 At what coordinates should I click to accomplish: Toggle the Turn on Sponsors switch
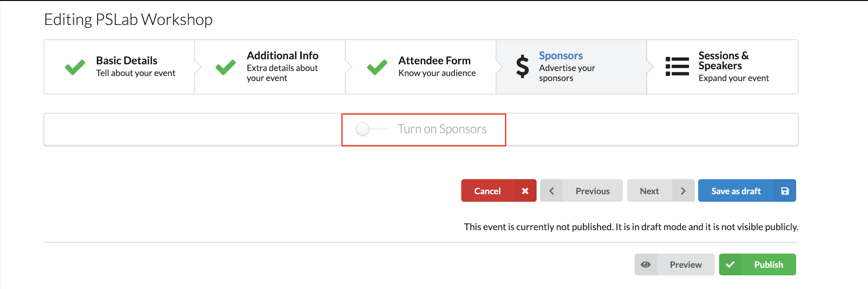tap(371, 129)
